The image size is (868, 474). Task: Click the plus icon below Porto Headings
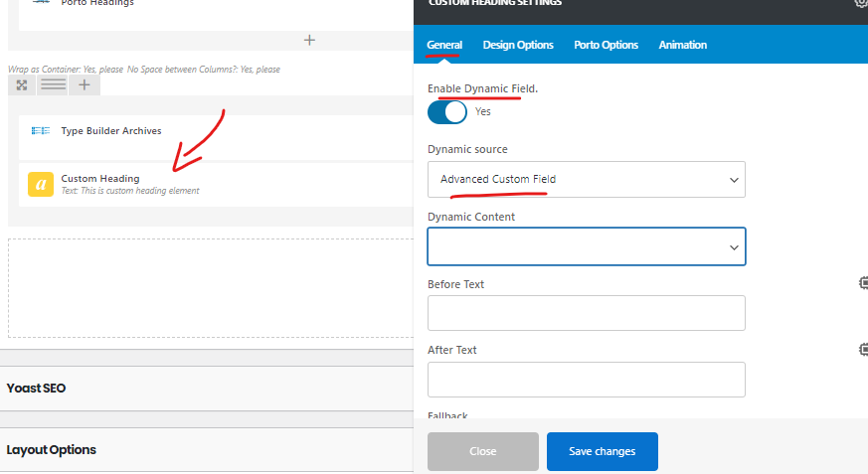pos(309,40)
